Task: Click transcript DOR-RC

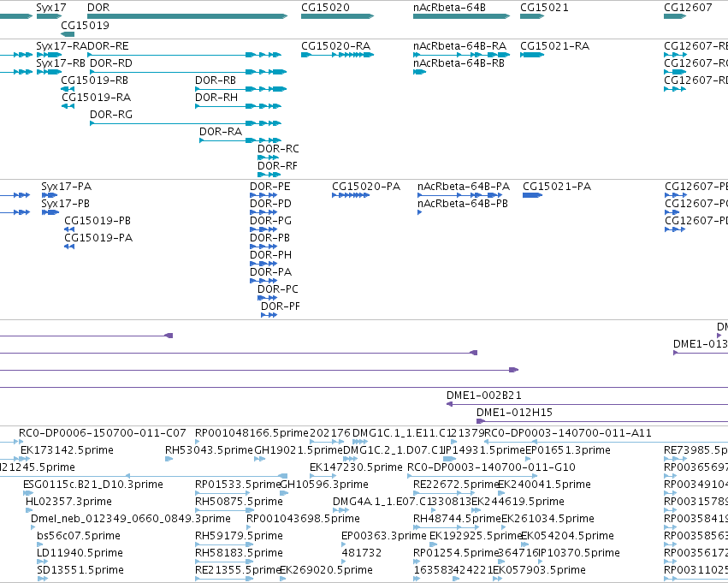Action: 269,158
